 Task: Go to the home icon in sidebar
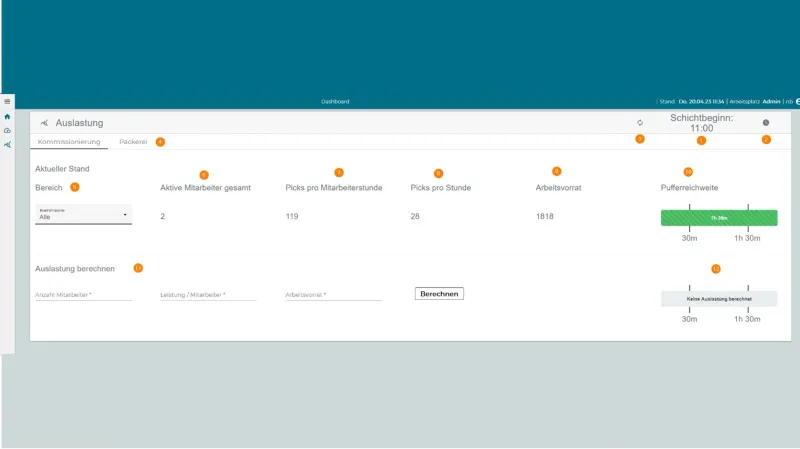pyautogui.click(x=7, y=117)
